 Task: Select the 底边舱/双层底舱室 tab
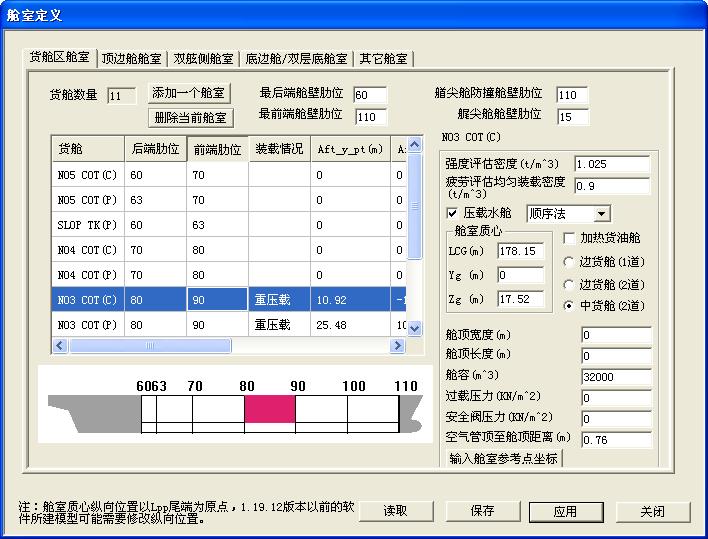click(296, 59)
